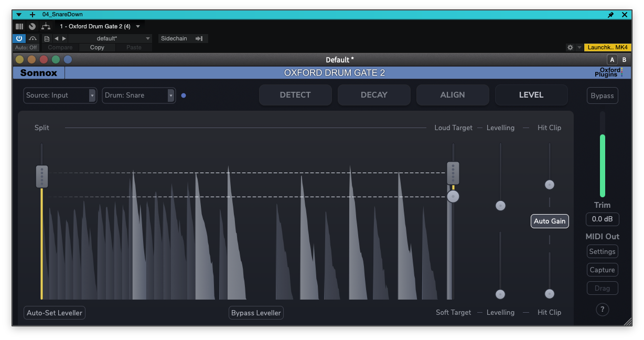Click the automation read/arc icon
Image resolution: width=644 pixels, height=340 pixels.
33,38
